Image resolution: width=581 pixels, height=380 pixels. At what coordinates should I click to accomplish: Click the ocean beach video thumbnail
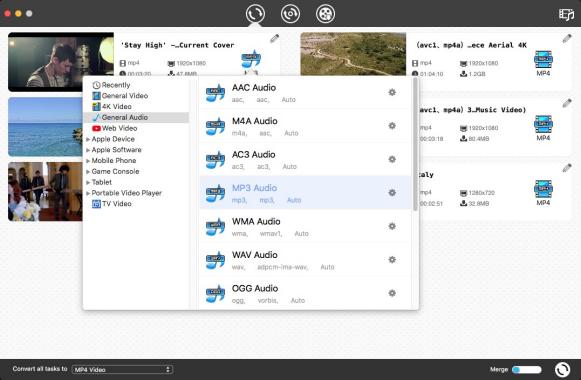pos(45,127)
